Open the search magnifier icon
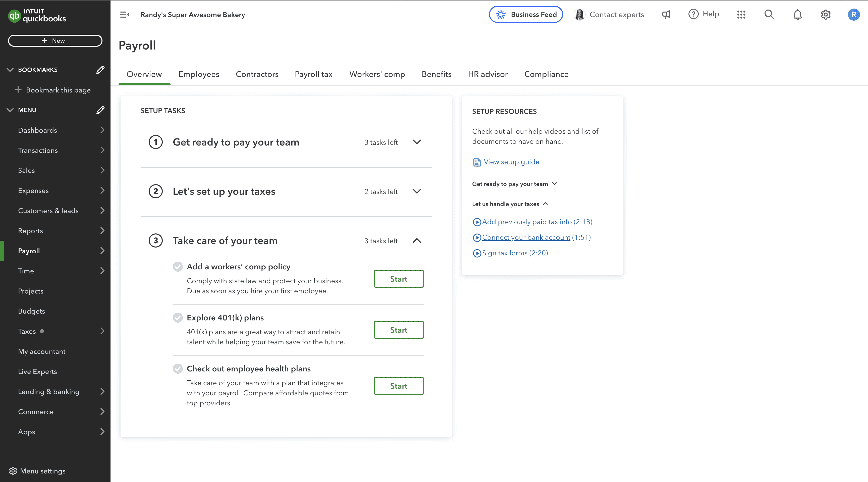Screen dimensions: 868x482 point(769,15)
